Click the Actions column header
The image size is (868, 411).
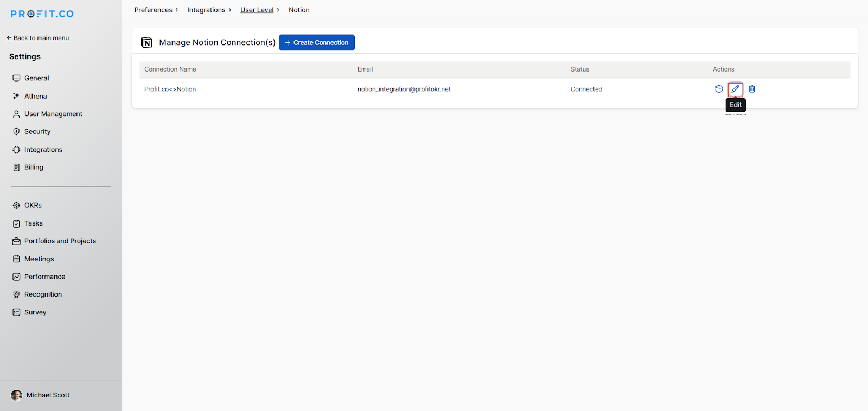pos(724,69)
